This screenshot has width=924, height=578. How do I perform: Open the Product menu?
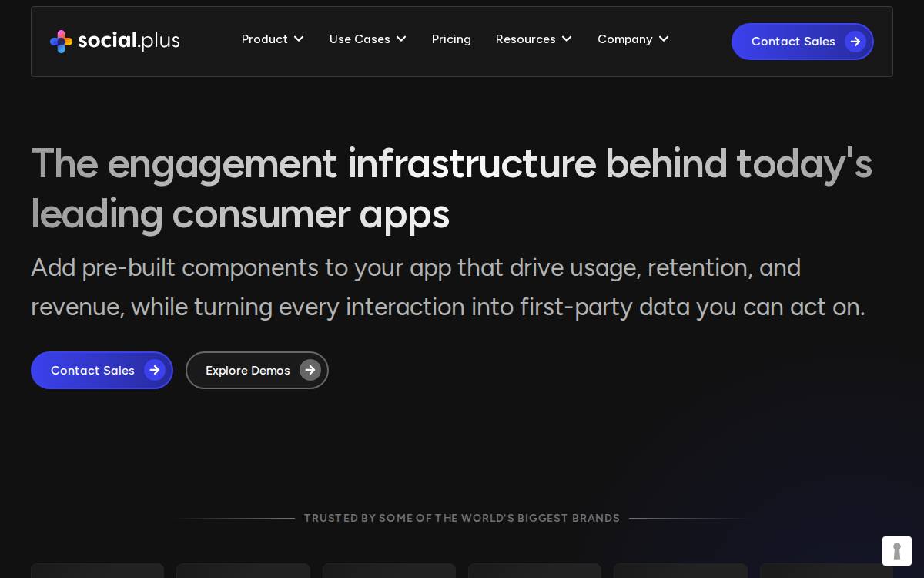pos(273,39)
